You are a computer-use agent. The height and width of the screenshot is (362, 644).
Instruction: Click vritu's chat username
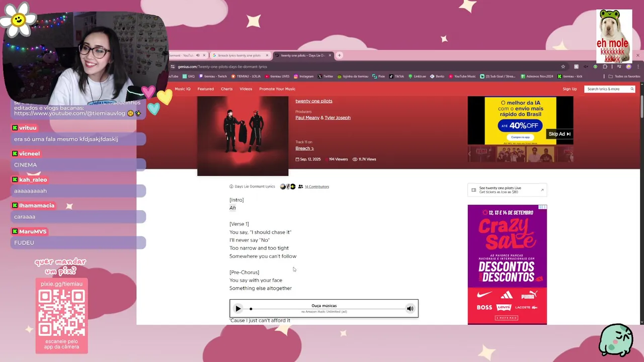(x=28, y=128)
